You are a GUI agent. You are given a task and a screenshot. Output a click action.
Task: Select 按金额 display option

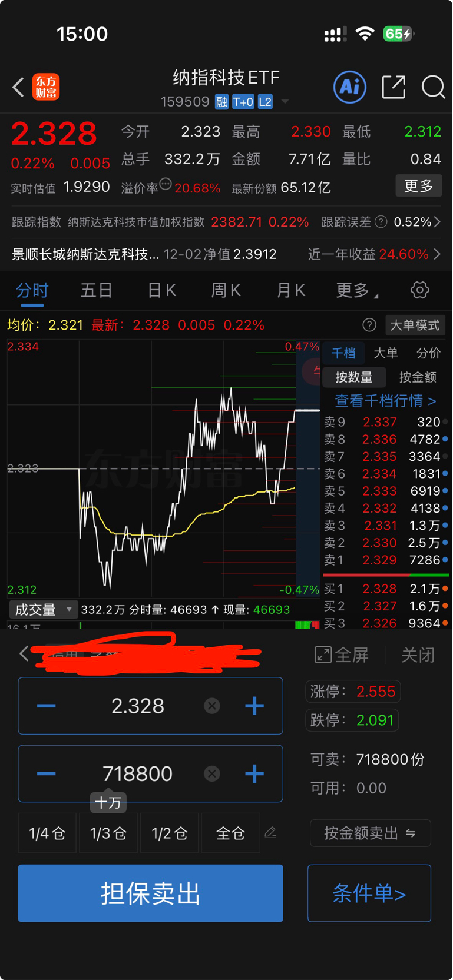pos(418,377)
